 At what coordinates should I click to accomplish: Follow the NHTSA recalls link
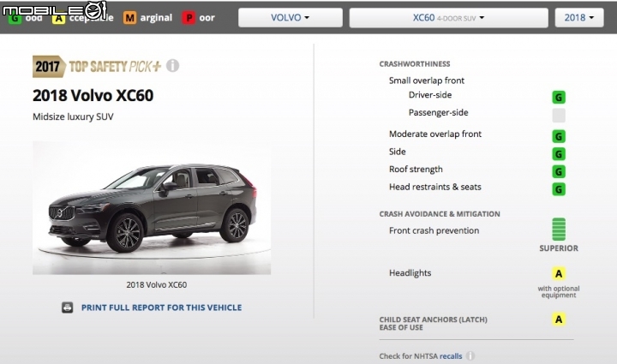451,356
